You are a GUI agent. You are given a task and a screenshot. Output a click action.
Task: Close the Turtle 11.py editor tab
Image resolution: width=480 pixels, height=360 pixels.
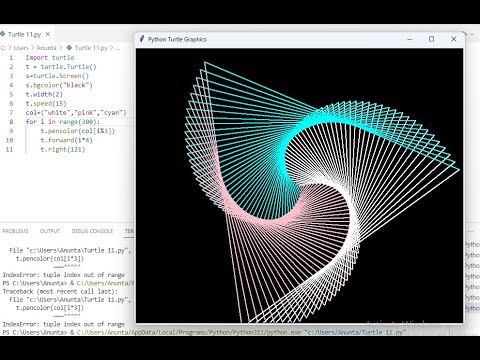(x=48, y=34)
